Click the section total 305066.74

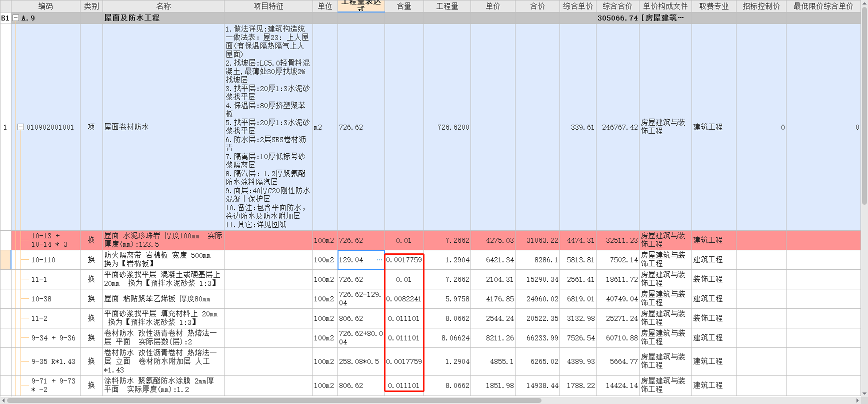click(617, 18)
